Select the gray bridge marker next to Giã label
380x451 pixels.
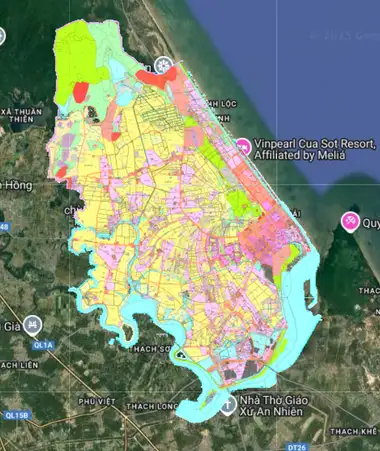(x=33, y=325)
